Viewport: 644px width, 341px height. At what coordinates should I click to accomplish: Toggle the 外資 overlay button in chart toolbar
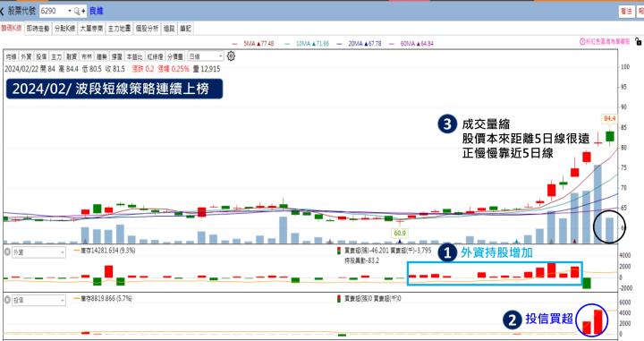click(x=26, y=56)
